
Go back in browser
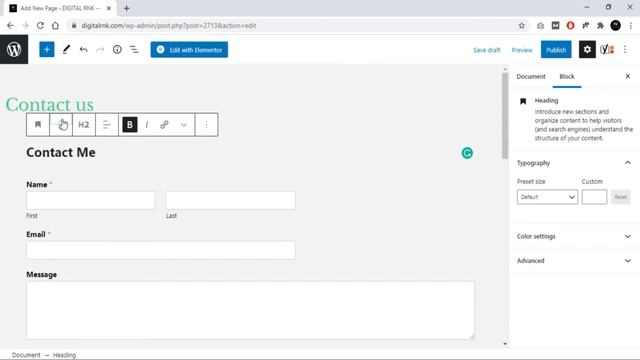tap(10, 26)
